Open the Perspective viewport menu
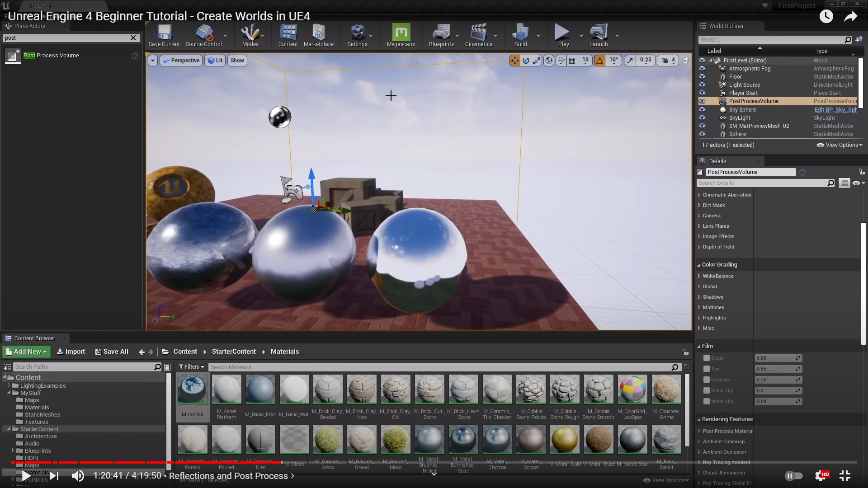This screenshot has height=488, width=868. point(181,61)
